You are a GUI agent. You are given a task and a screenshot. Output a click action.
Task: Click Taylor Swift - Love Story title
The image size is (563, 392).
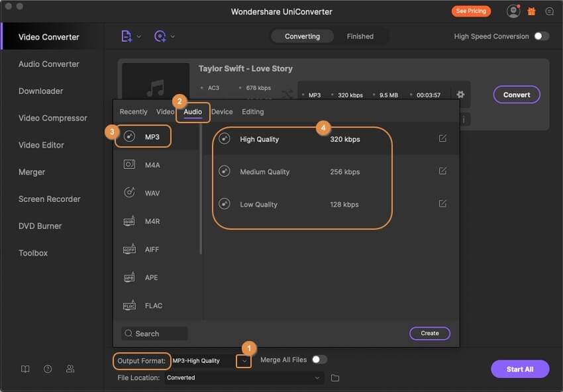point(246,69)
